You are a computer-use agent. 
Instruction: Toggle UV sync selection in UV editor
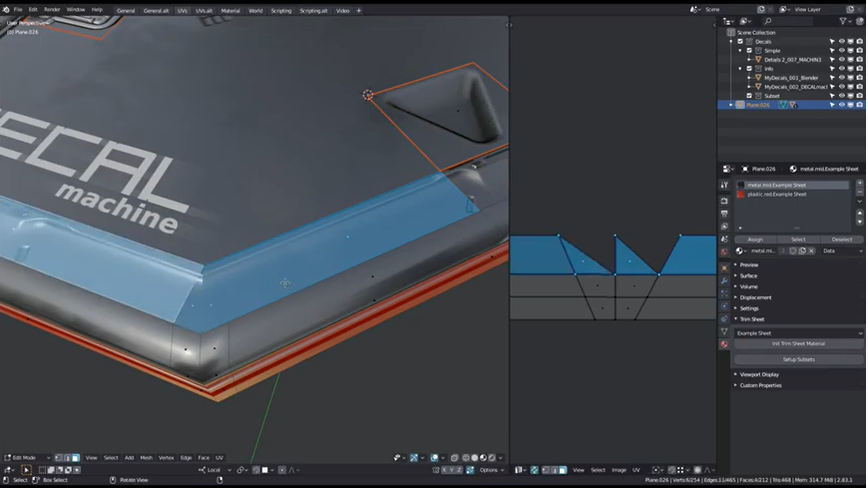tap(534, 470)
